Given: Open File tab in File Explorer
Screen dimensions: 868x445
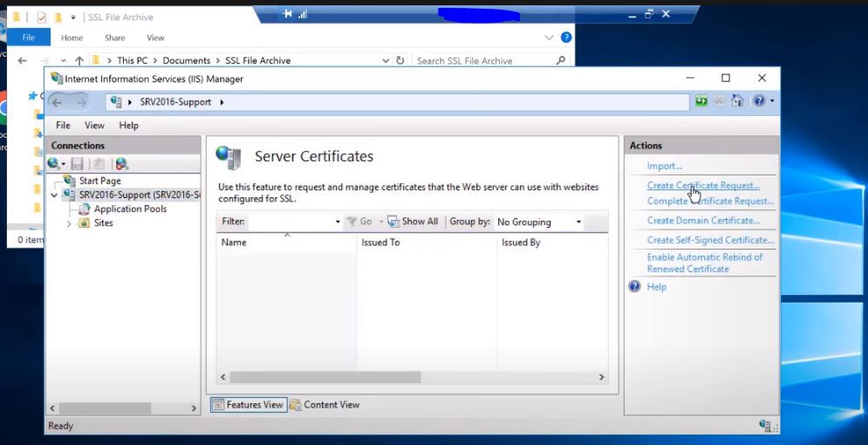Looking at the screenshot, I should pyautogui.click(x=28, y=38).
